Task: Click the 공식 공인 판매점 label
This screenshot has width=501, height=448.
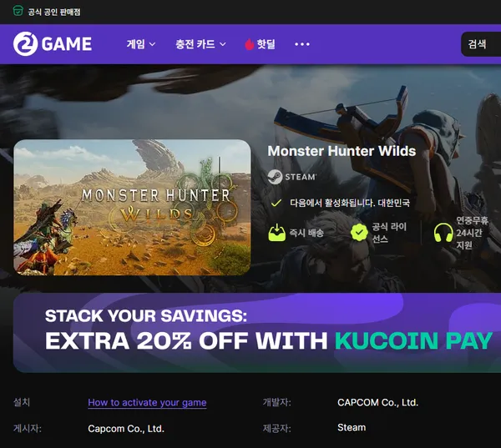Action: pos(54,13)
